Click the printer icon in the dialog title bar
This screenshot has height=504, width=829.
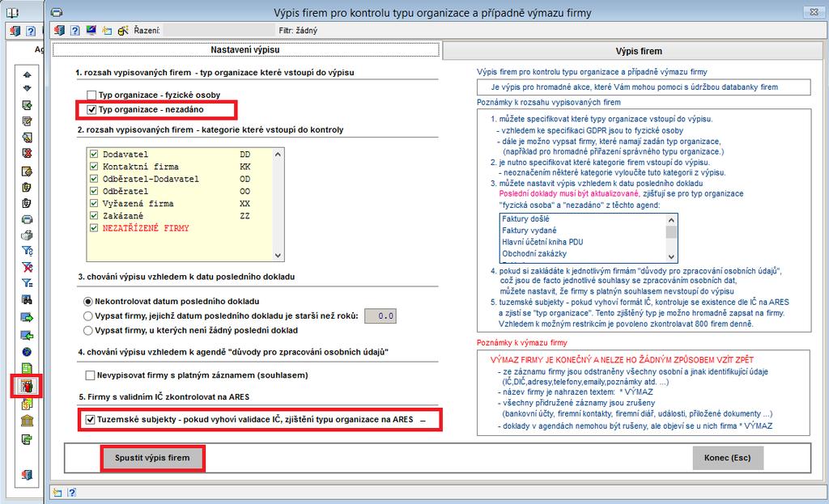click(x=57, y=12)
